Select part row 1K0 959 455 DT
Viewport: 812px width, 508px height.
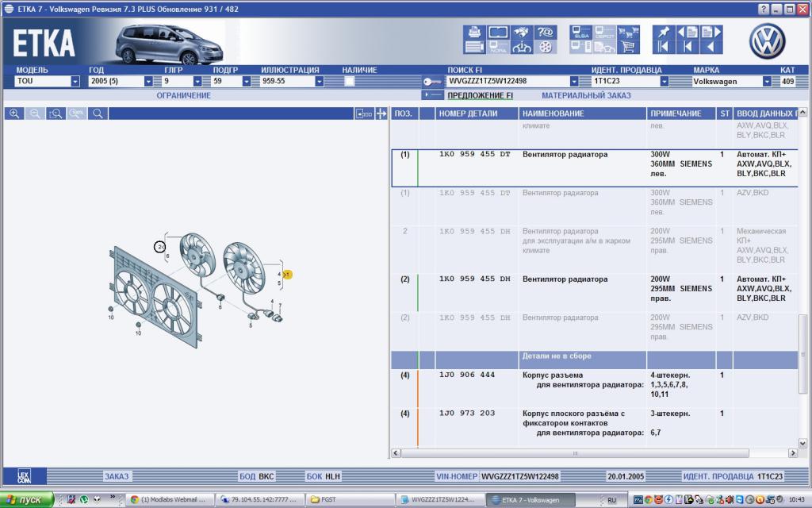(595, 168)
